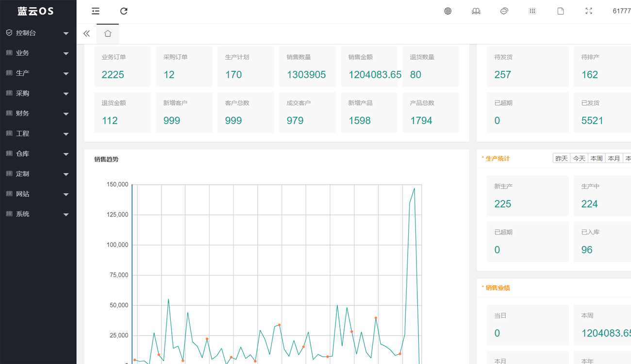Open the chat messages icon
The height and width of the screenshot is (364, 631).
[x=504, y=11]
